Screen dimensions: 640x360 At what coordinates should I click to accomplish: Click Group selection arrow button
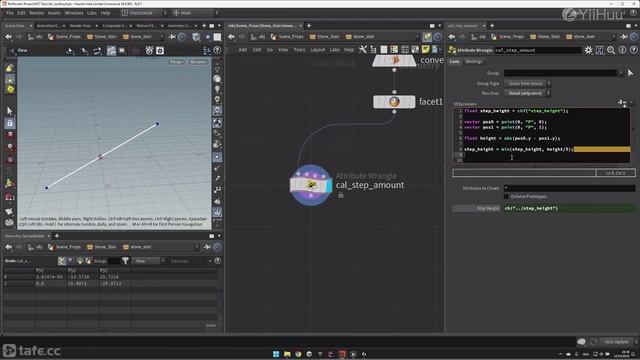(631, 73)
